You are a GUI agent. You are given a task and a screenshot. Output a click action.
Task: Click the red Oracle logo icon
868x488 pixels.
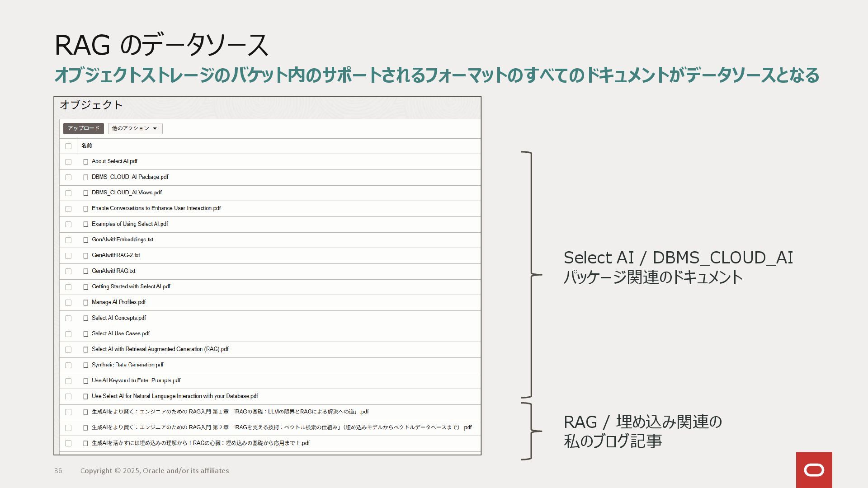[814, 470]
